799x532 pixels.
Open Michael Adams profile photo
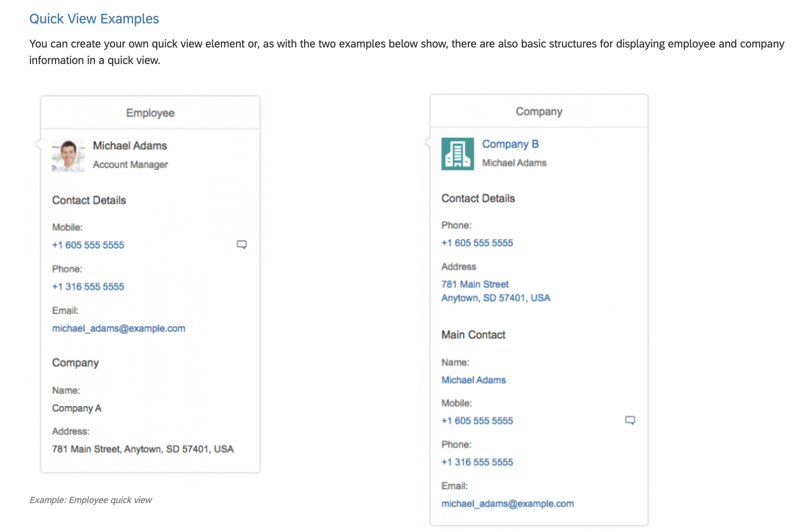click(68, 156)
